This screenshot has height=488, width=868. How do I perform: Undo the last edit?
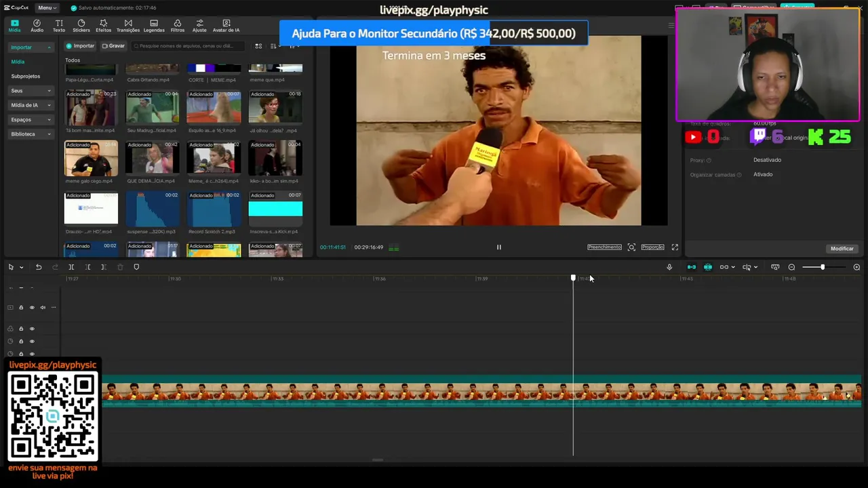(x=39, y=267)
